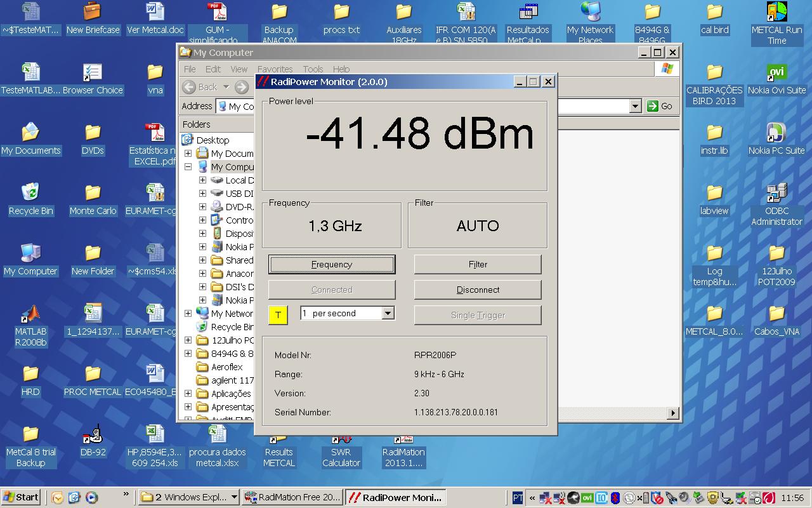Image resolution: width=812 pixels, height=508 pixels.
Task: Select instr.lib folder desktop icon
Action: point(714,140)
